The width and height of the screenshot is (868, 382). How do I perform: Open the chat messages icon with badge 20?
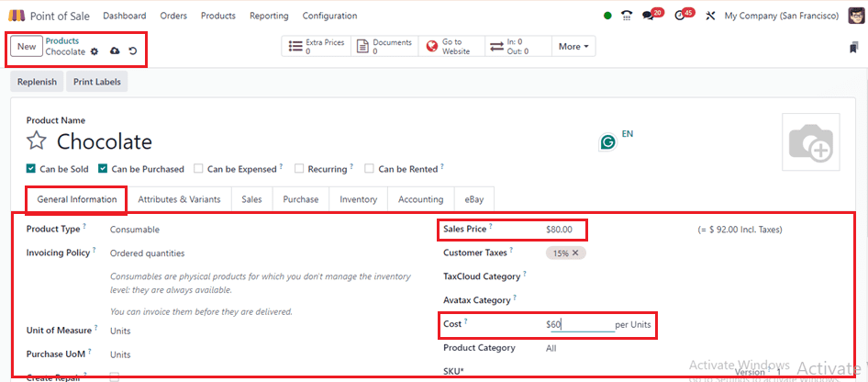coord(650,16)
